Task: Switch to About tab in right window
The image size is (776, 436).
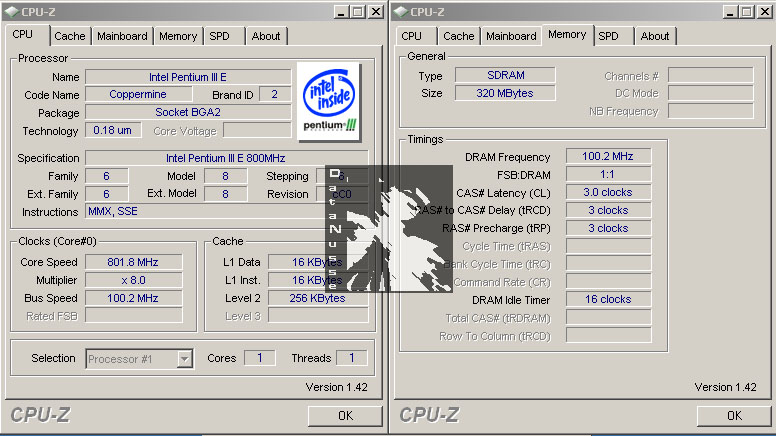Action: 655,36
